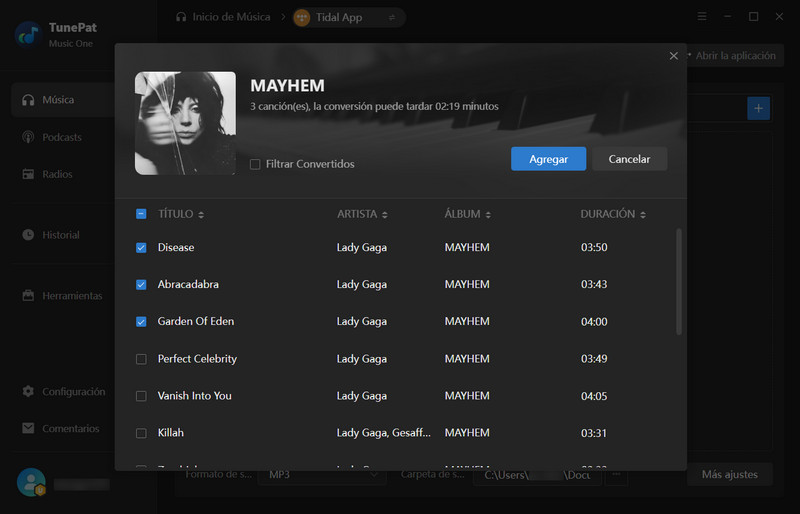Open the Podcasts section in sidebar
Image resolution: width=800 pixels, height=514 pixels.
click(62, 137)
